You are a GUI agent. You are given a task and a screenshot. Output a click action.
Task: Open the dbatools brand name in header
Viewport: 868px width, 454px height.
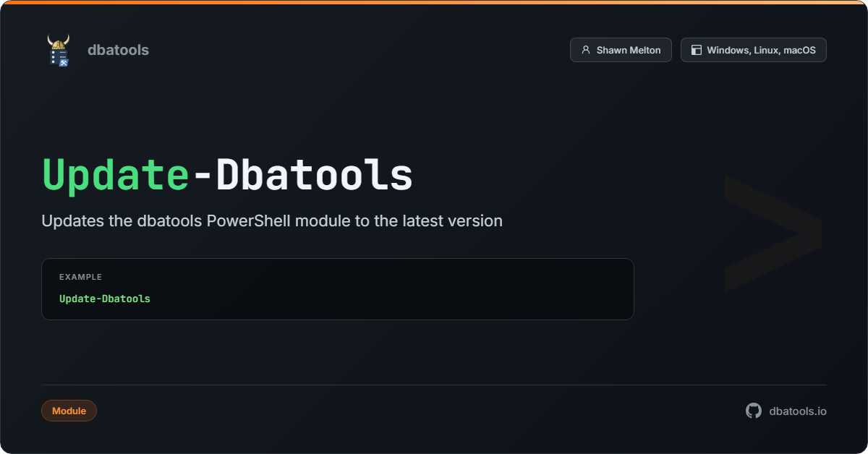118,50
